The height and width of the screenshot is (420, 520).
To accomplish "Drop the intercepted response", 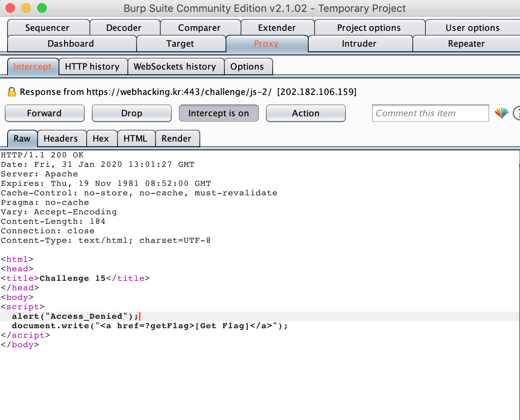I will [x=132, y=113].
